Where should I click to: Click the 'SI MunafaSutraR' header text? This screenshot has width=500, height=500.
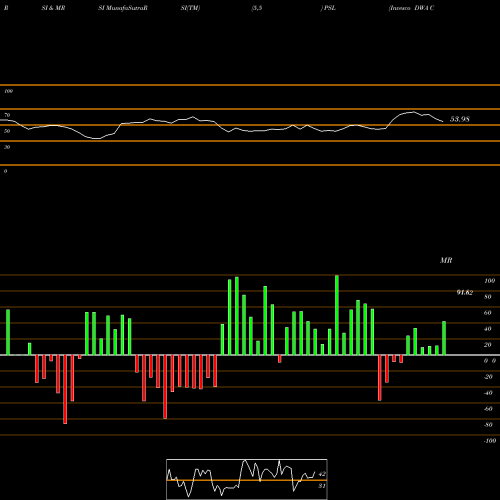point(123,8)
